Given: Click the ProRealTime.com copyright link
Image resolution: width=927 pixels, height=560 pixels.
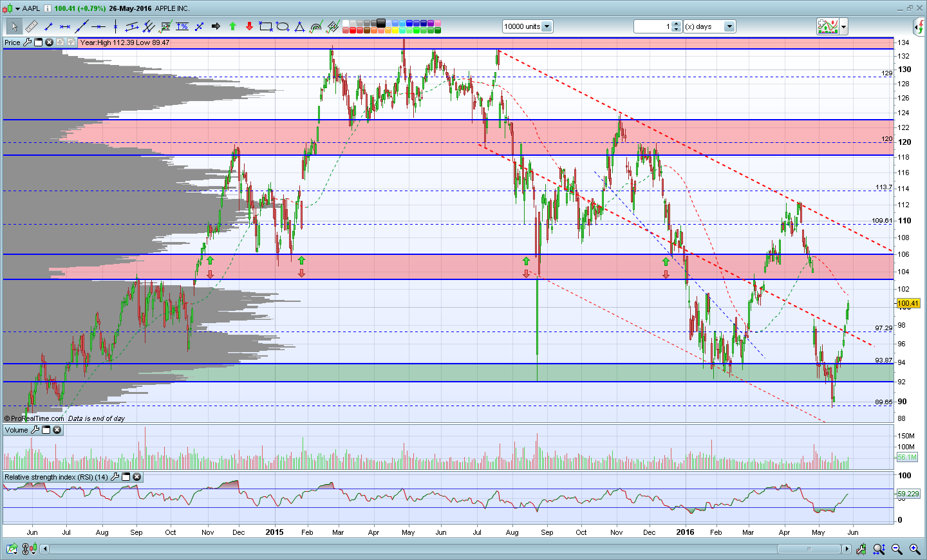Looking at the screenshot, I should click(34, 418).
